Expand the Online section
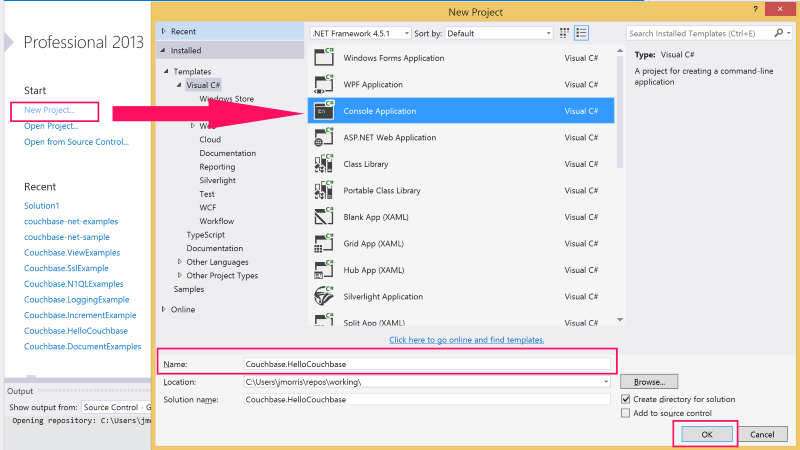 (x=164, y=309)
